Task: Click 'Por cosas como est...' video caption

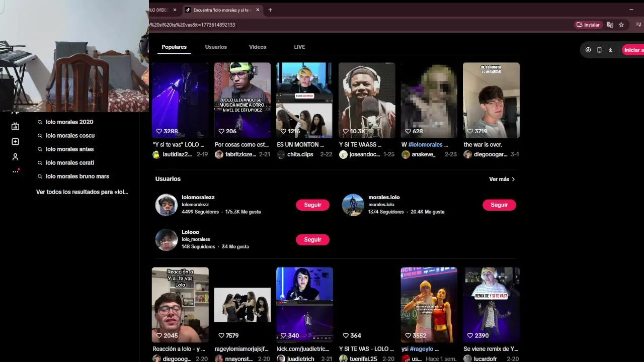Action: coord(242,145)
